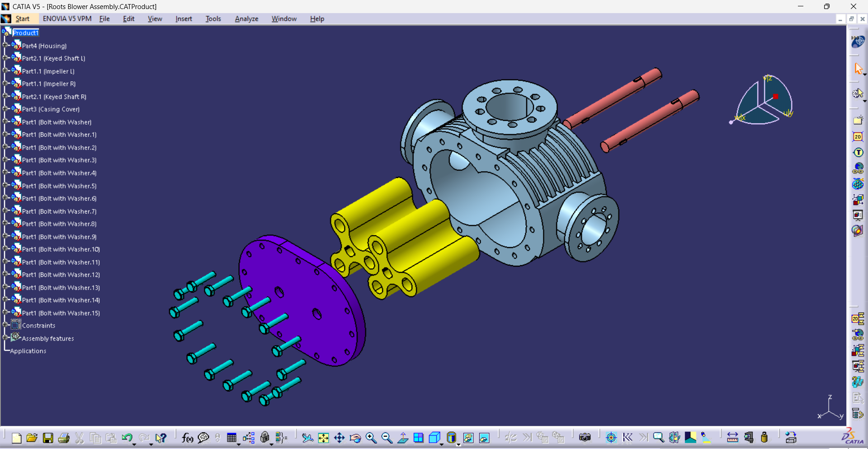
Task: Open the Edit menu
Action: click(129, 19)
